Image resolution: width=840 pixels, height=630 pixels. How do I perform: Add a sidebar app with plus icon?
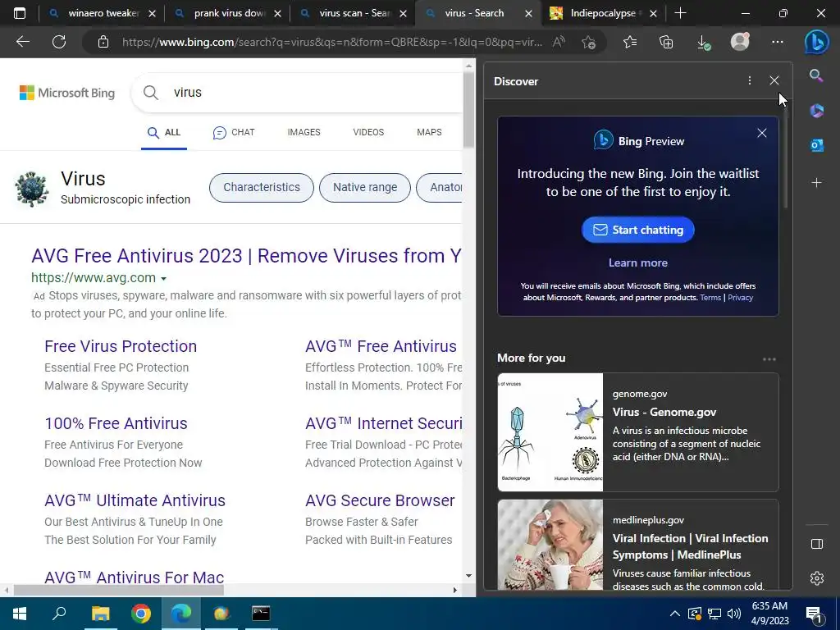pyautogui.click(x=816, y=183)
